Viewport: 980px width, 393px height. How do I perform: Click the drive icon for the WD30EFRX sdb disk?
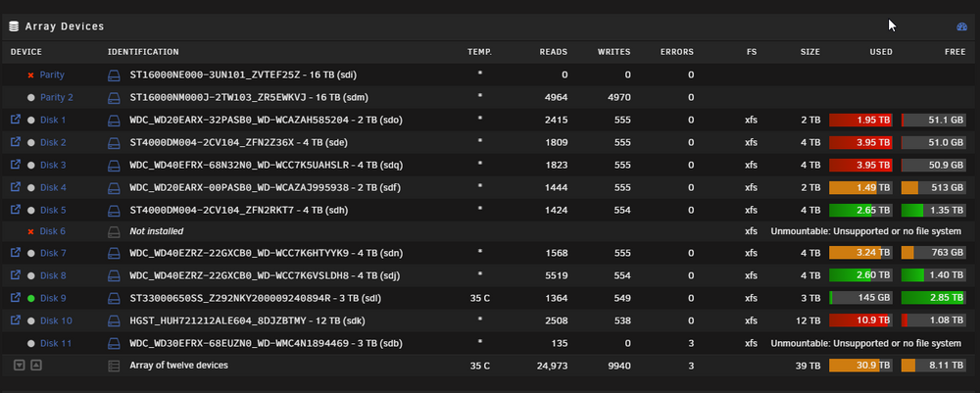(113, 344)
